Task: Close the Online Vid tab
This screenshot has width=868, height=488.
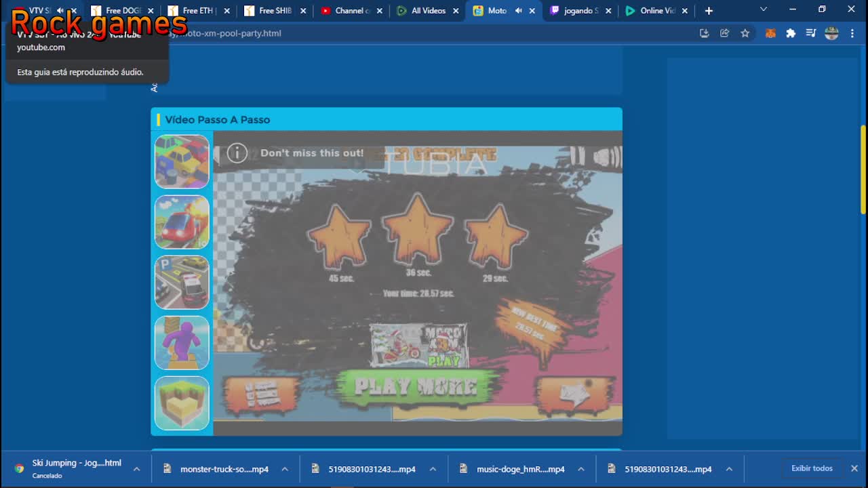Action: [685, 11]
